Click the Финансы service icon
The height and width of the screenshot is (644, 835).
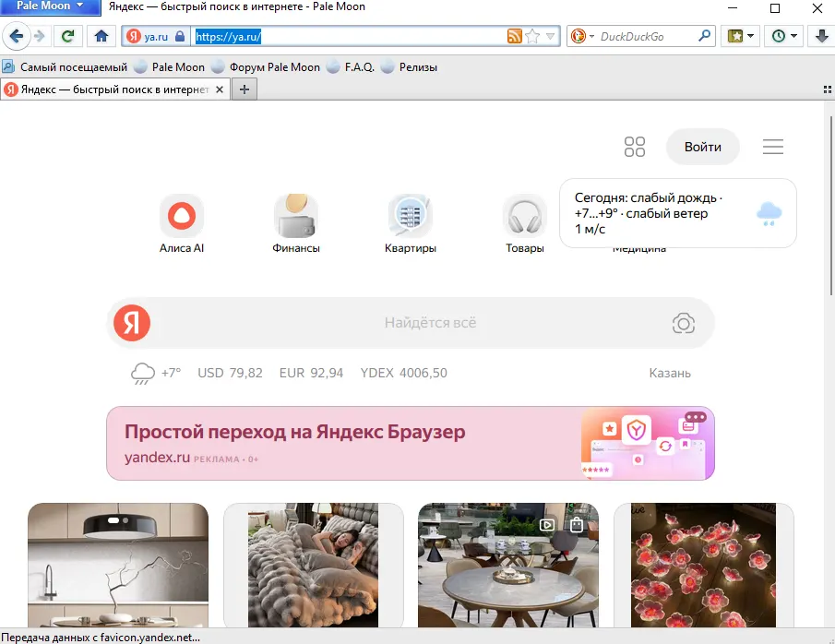(x=295, y=214)
